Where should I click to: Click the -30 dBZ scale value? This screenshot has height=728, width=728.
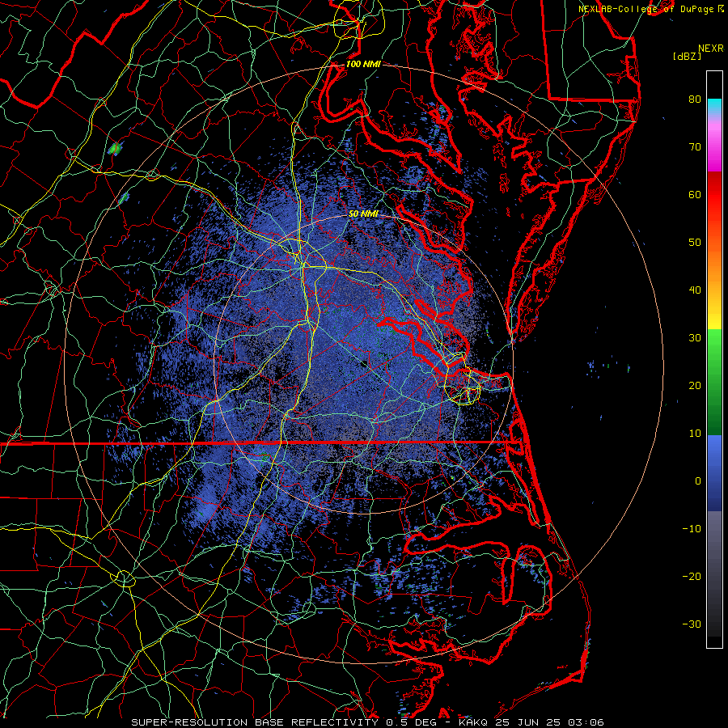[x=692, y=624]
